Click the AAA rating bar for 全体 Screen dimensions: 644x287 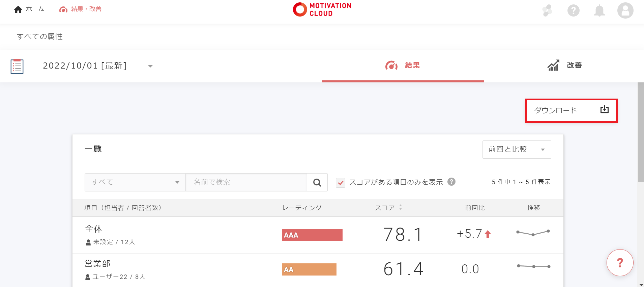point(312,235)
